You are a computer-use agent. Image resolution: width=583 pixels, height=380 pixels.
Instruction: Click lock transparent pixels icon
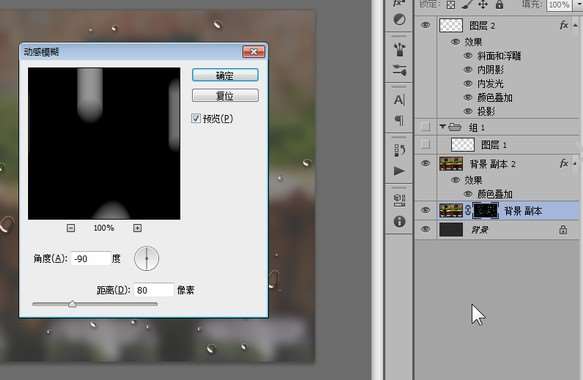451,4
